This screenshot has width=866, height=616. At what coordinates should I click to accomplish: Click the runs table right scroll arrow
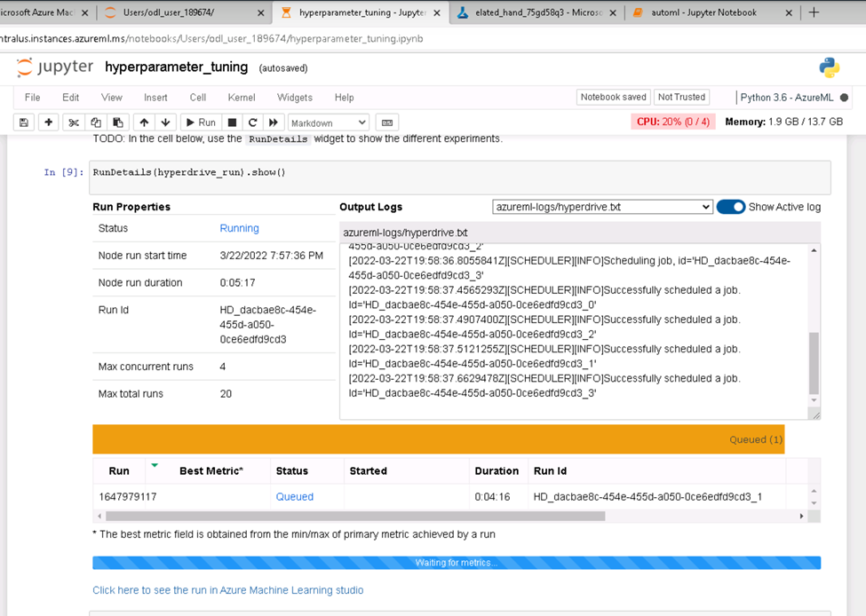pyautogui.click(x=801, y=516)
